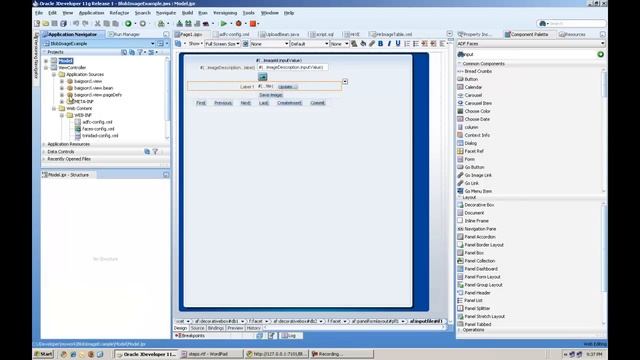This screenshot has height=360, width=640.
Task: Click the Open folder toolbar icon
Action: click(x=46, y=24)
